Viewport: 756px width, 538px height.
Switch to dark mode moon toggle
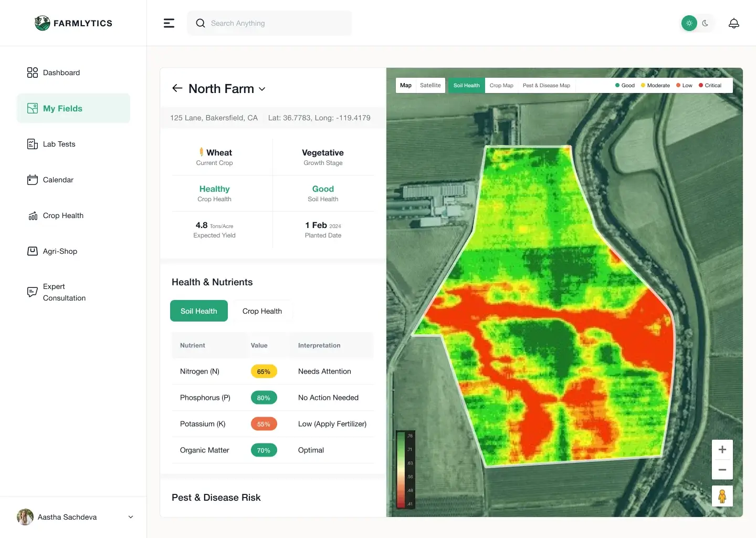pos(705,23)
